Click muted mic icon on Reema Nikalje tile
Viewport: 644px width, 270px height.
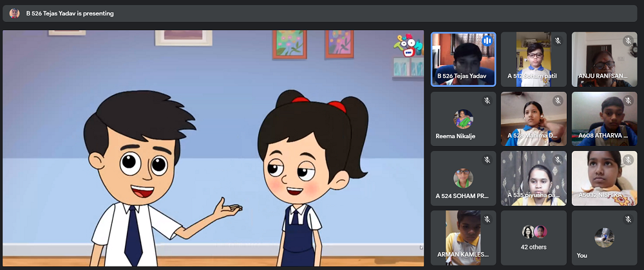click(x=487, y=101)
